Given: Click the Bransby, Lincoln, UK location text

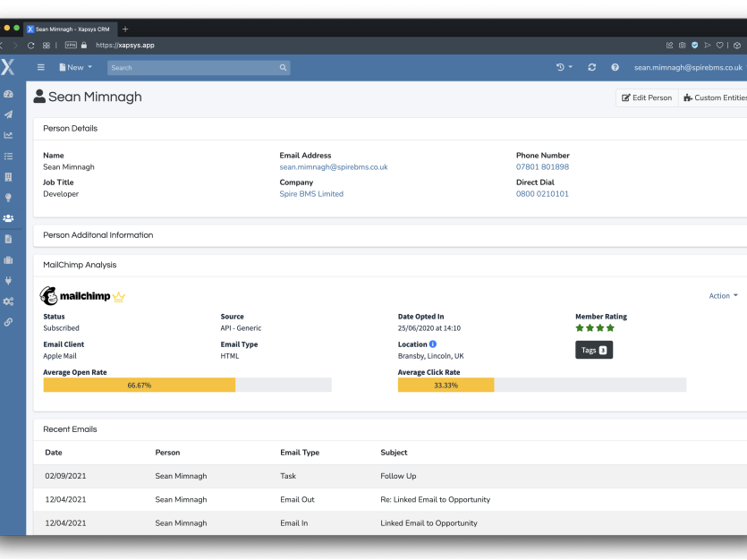Looking at the screenshot, I should tap(430, 356).
